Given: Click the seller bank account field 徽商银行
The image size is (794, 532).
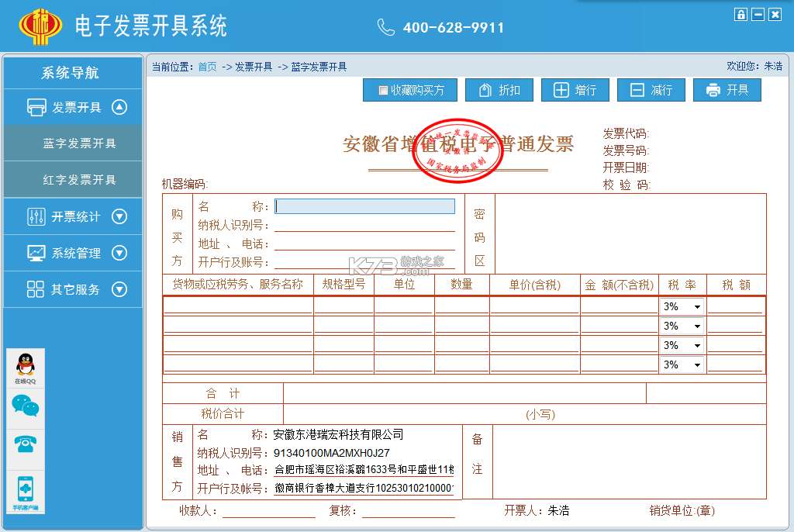Looking at the screenshot, I should tap(364, 488).
